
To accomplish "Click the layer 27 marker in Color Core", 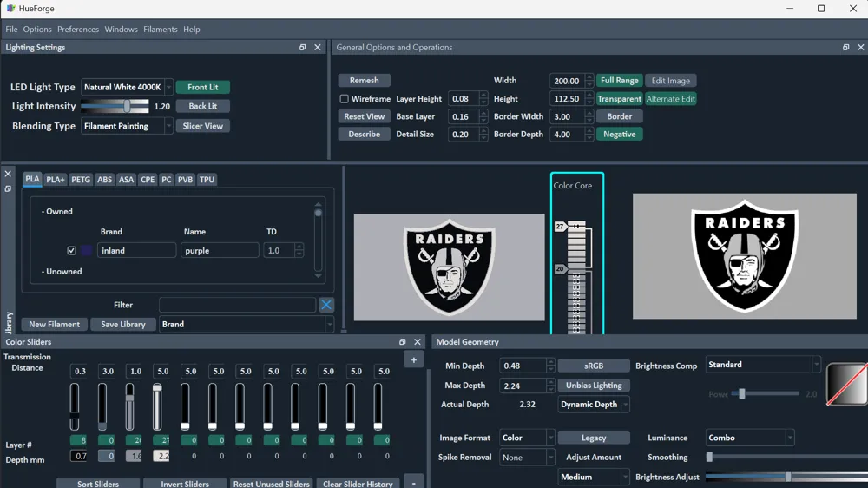I will click(560, 226).
